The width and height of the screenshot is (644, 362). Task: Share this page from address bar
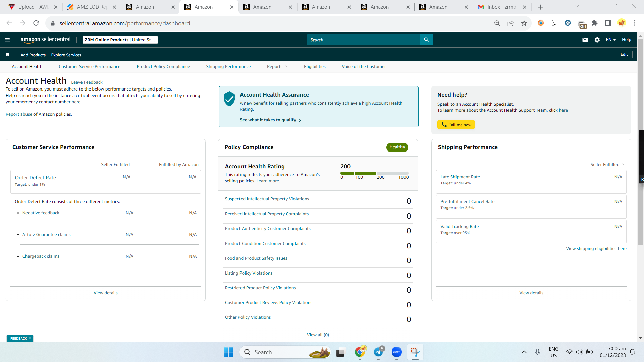coord(511,23)
